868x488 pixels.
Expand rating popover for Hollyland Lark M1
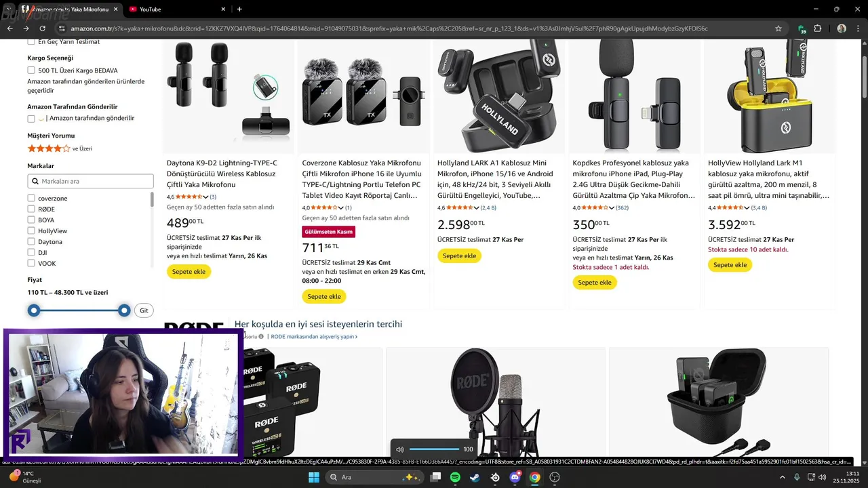[747, 208]
